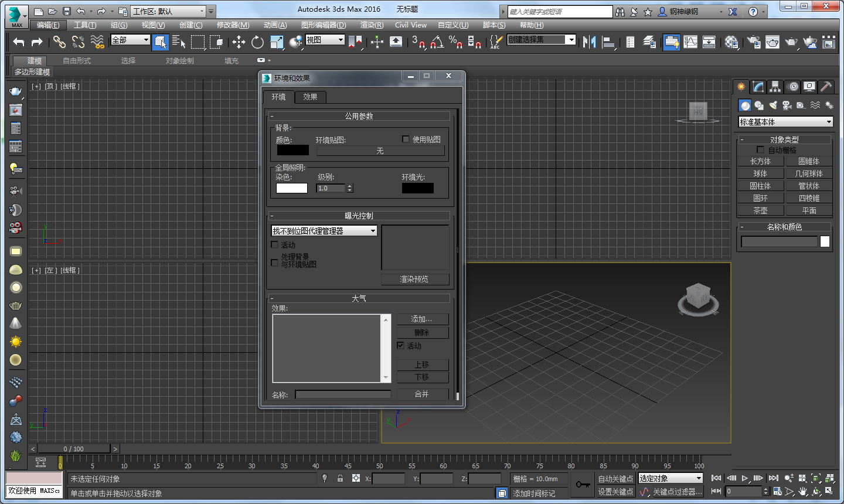Enable the 自动栅格 checkbox
The width and height of the screenshot is (844, 504).
(x=760, y=149)
